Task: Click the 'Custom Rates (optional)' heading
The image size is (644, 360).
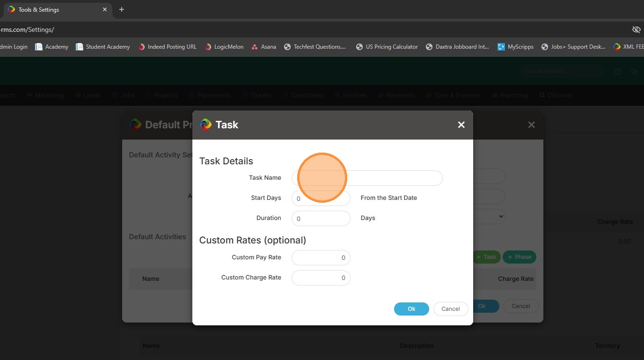Action: (253, 240)
